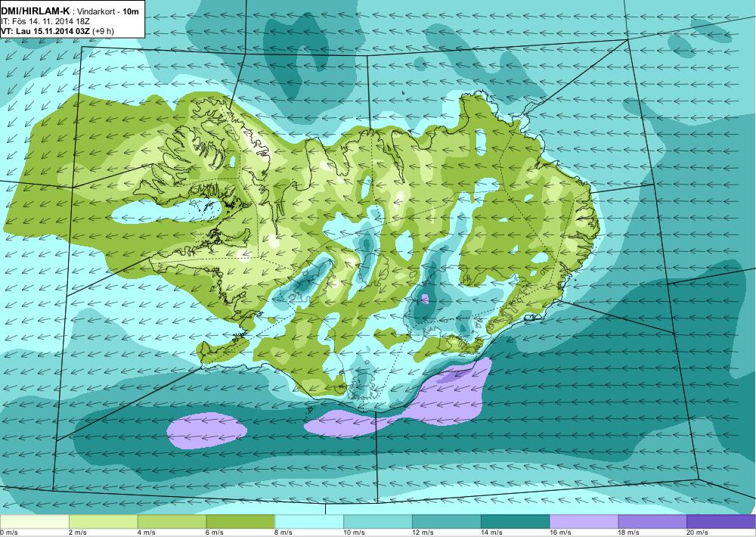Click the '12 m/s' legend label
Screen dimensions: 756x537
click(423, 532)
